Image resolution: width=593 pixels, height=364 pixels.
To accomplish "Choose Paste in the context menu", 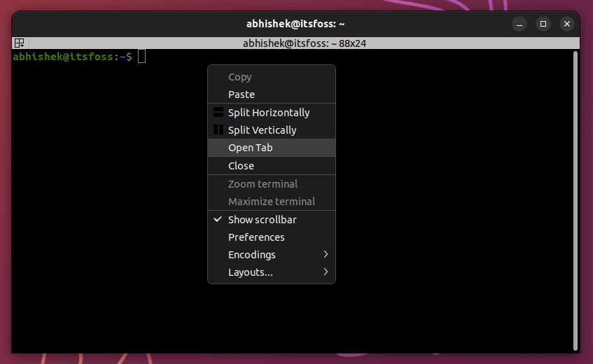I will [x=242, y=94].
